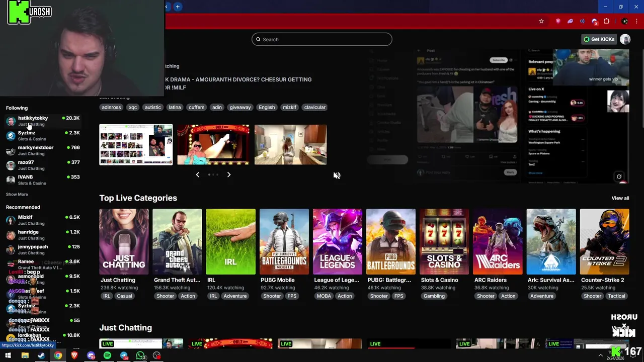This screenshot has width=644, height=362.
Task: Go to next featured stream
Action: (228, 174)
